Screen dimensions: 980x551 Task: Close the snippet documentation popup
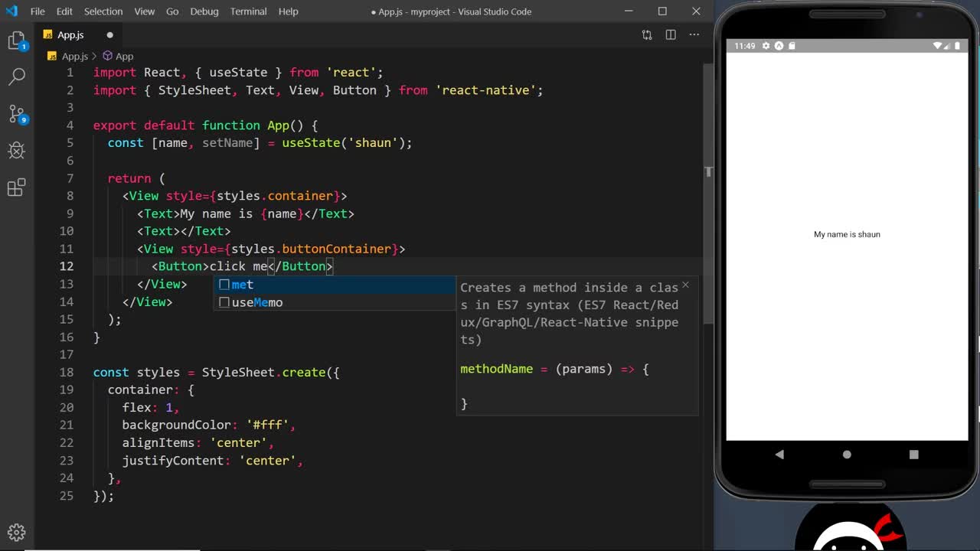click(685, 285)
